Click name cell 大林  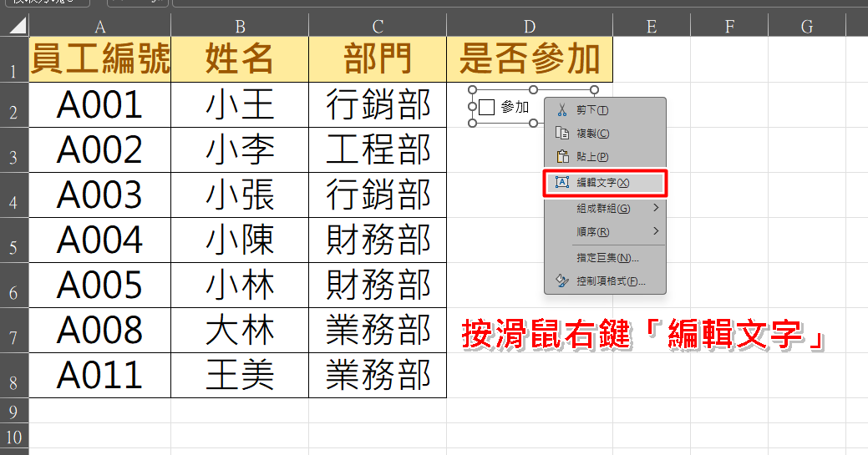[240, 331]
